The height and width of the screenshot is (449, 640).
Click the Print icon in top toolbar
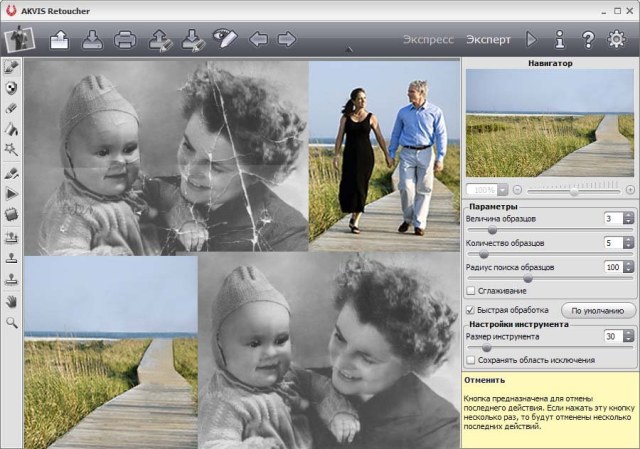pyautogui.click(x=125, y=40)
